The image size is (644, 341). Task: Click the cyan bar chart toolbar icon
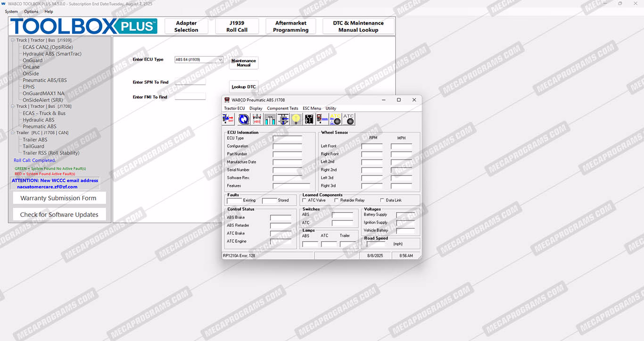click(270, 119)
